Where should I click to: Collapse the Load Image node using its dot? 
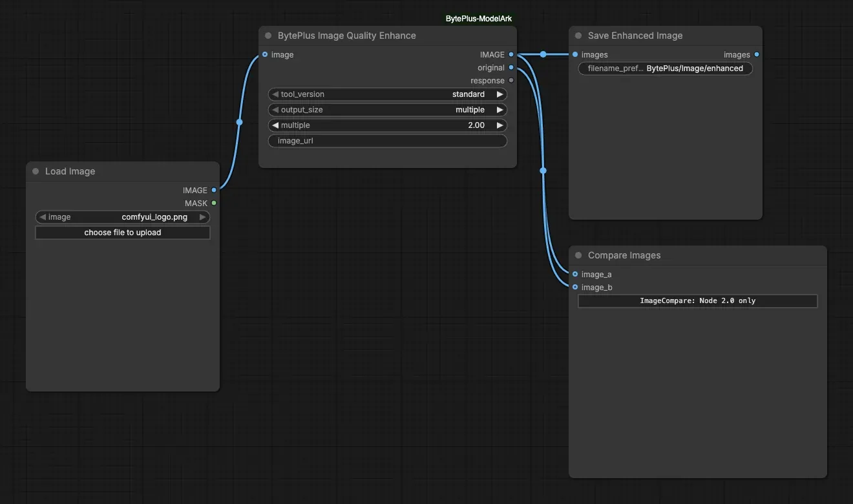(x=36, y=171)
